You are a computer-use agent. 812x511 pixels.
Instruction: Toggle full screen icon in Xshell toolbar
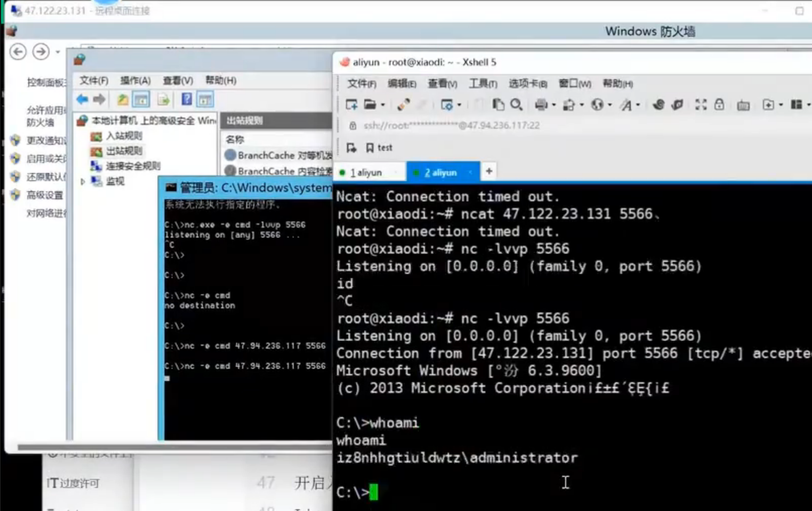(700, 105)
